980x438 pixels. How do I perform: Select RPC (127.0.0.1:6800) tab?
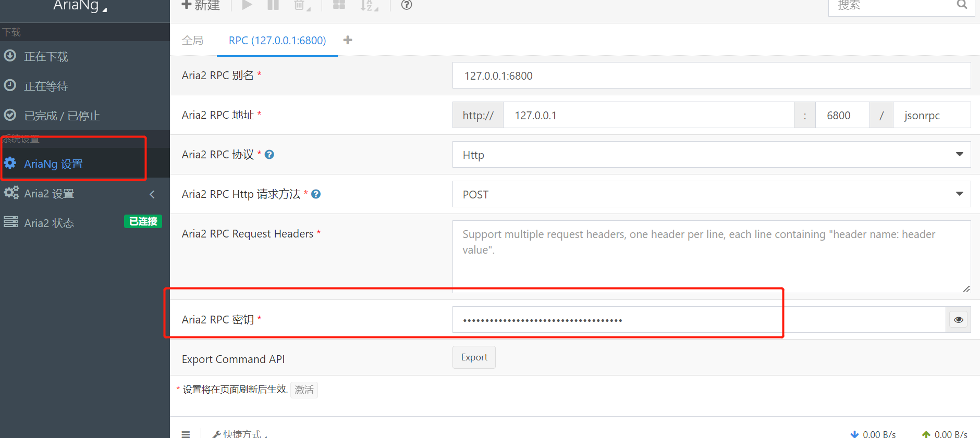pyautogui.click(x=277, y=40)
